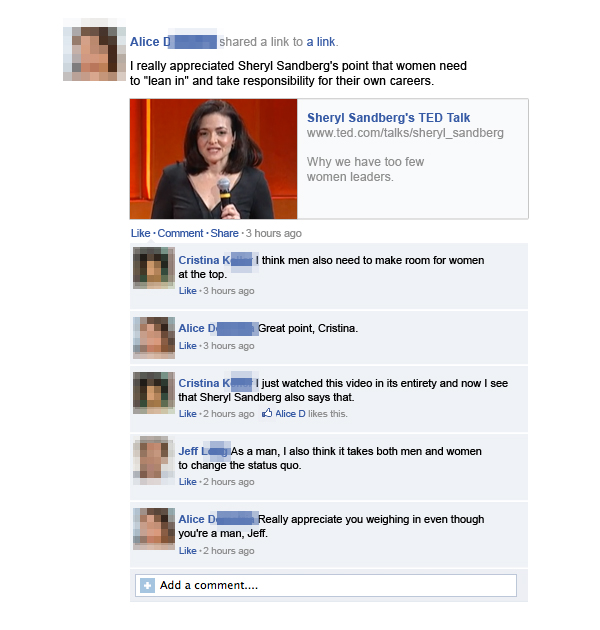Image resolution: width=600 pixels, height=630 pixels.
Task: Open Sheryl Sandberg's TED Talk title link
Action: [x=388, y=118]
